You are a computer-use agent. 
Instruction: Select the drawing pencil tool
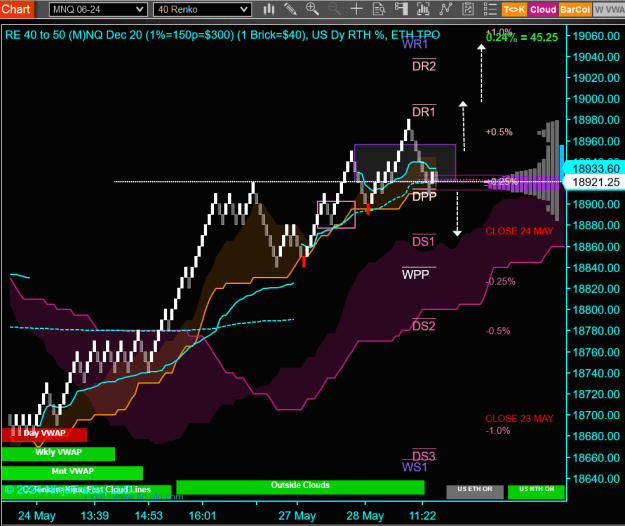tap(291, 9)
